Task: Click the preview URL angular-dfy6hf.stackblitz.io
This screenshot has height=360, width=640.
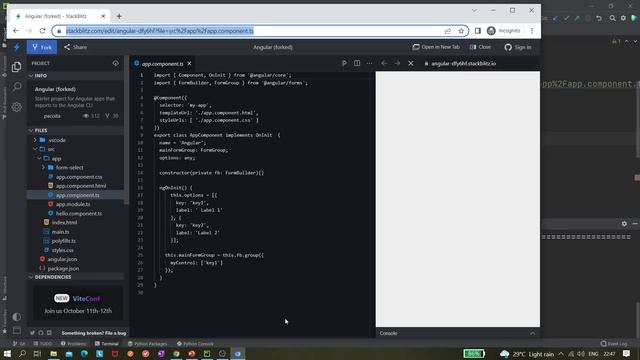Action: (463, 63)
